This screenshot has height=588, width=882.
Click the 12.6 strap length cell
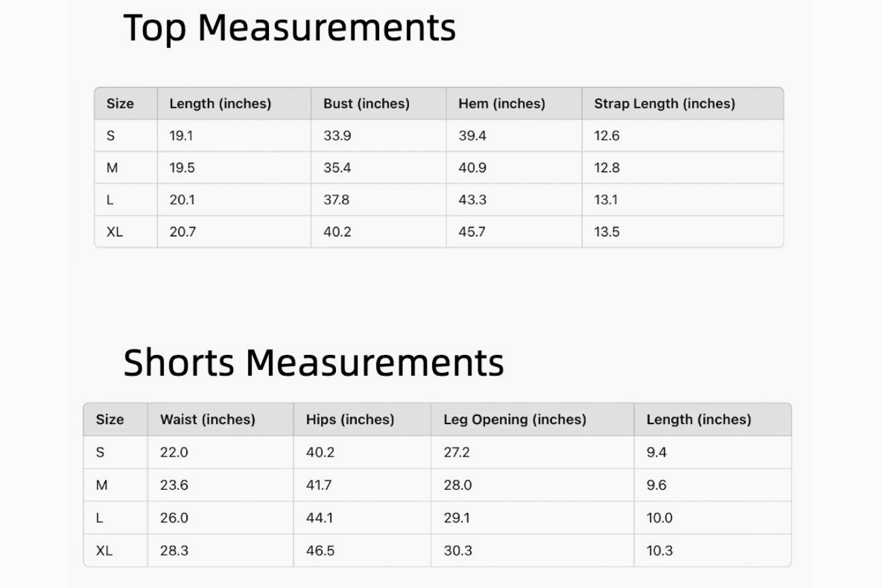pyautogui.click(x=606, y=135)
